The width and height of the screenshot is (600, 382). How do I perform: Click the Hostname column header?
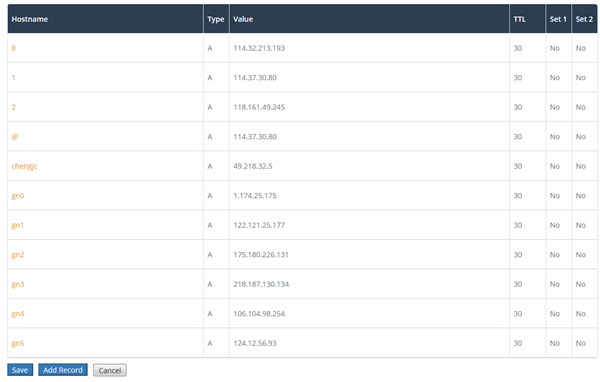(30, 19)
